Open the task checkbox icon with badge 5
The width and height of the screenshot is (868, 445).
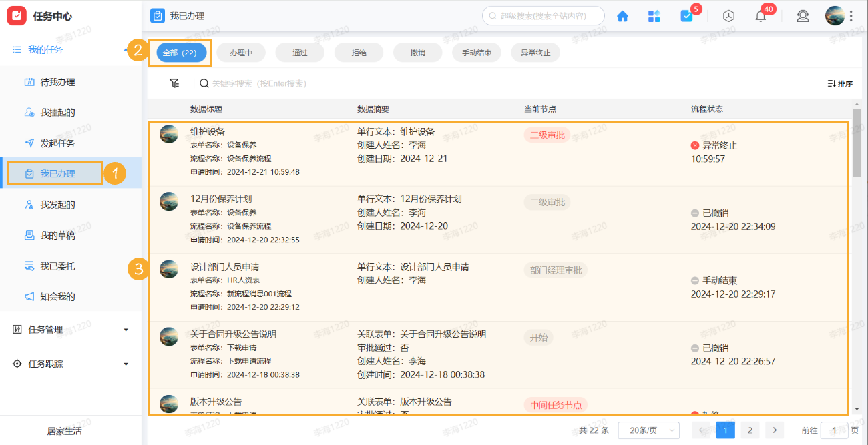(x=686, y=15)
